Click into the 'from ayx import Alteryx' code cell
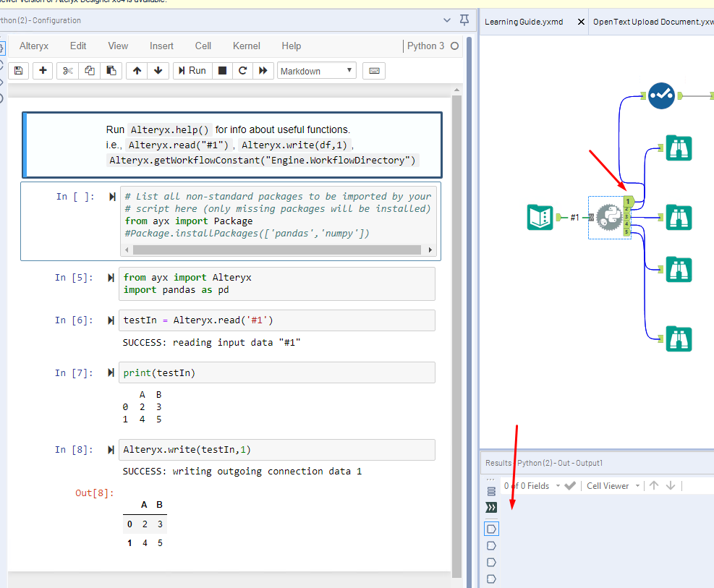The width and height of the screenshot is (714, 588). coord(277,284)
